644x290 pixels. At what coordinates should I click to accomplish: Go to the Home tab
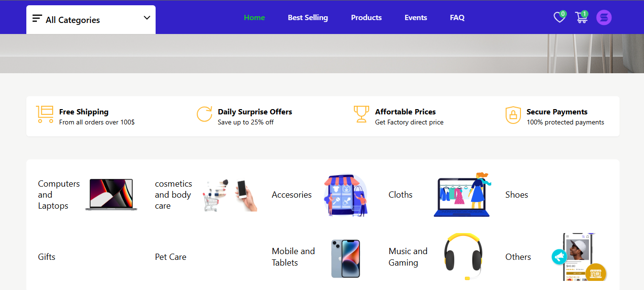[x=254, y=18]
